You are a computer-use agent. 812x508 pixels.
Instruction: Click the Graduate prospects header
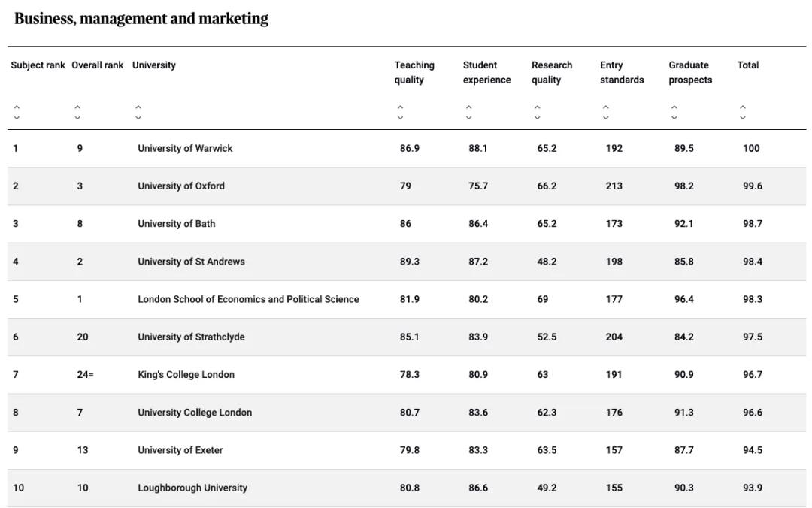(x=689, y=72)
